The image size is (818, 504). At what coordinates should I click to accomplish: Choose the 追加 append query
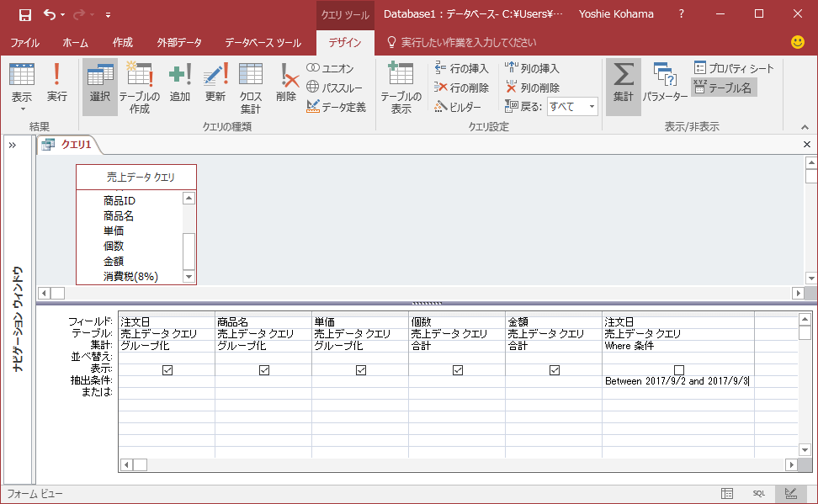179,82
